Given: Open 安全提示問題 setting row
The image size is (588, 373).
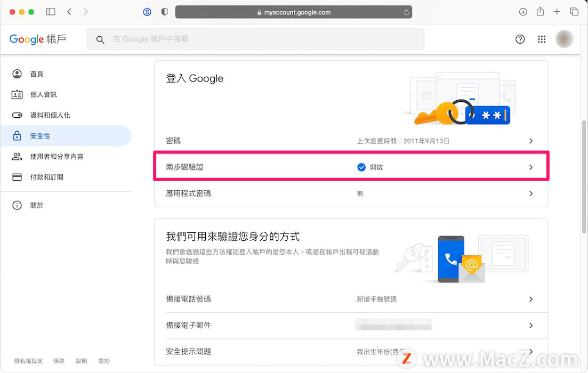Looking at the screenshot, I should 351,352.
